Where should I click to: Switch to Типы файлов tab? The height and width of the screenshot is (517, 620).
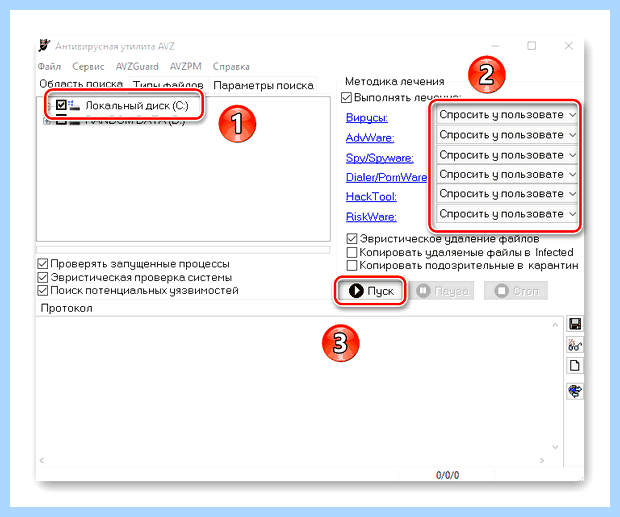click(x=168, y=85)
